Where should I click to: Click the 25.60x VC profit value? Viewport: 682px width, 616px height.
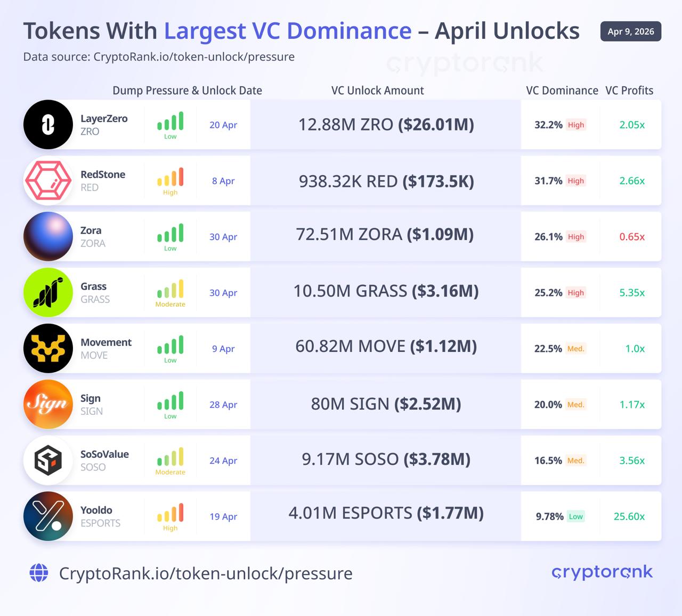click(629, 516)
